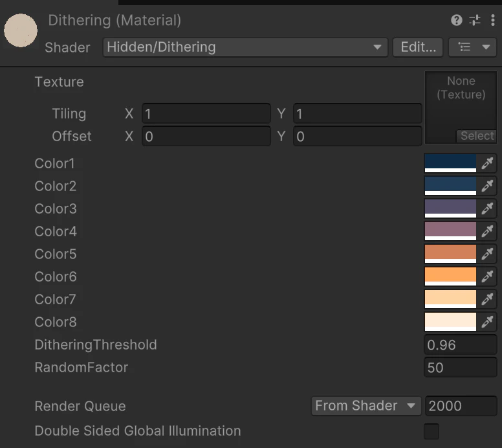The width and height of the screenshot is (502, 448).
Task: Open the shader properties list dropdown
Action: coord(472,47)
